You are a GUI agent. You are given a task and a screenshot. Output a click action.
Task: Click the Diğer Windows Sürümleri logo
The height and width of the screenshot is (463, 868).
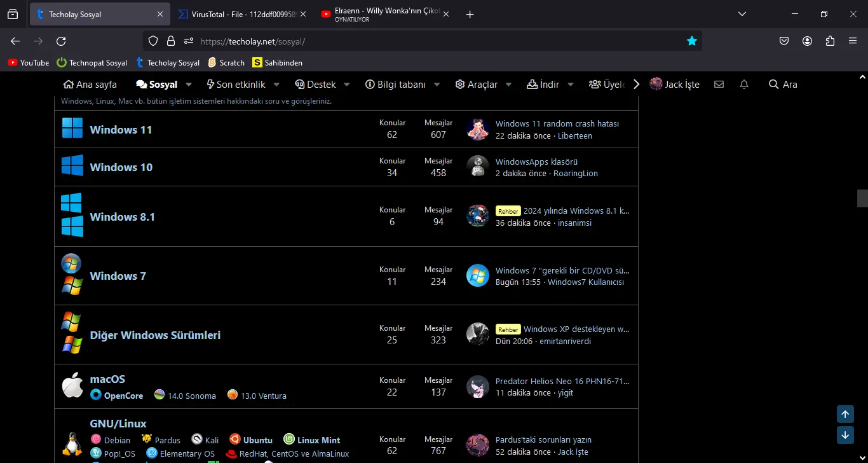(72, 333)
